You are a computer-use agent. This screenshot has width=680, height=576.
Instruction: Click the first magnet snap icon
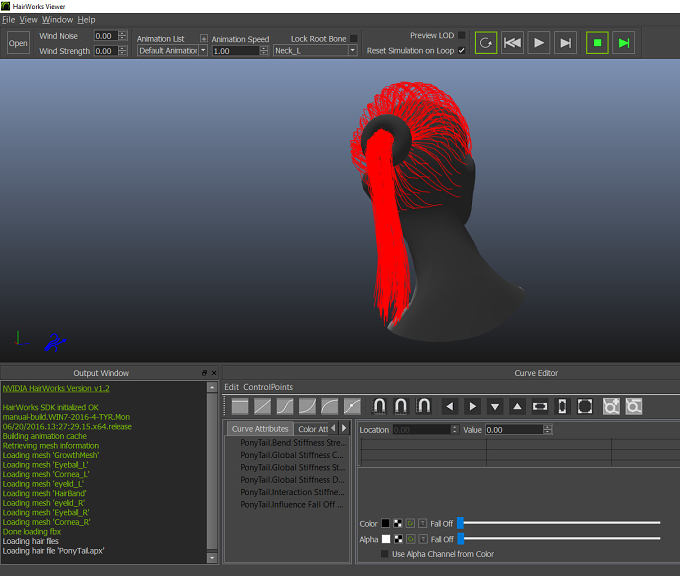point(379,406)
